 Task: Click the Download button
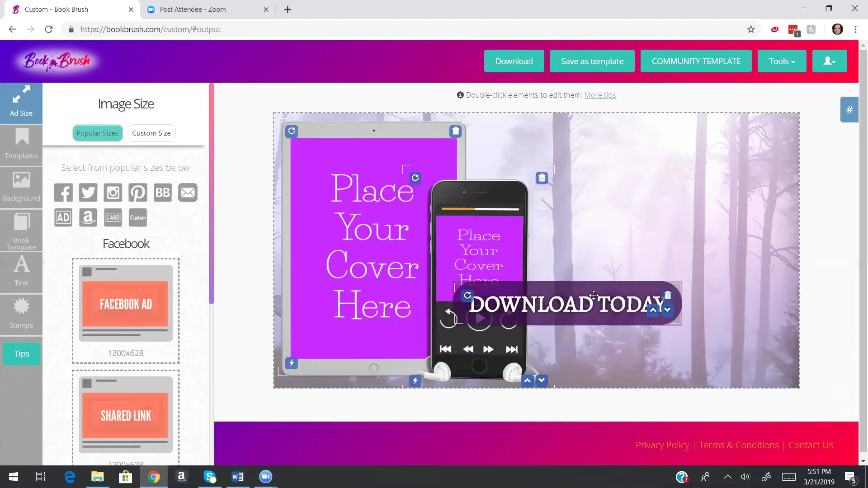point(514,61)
